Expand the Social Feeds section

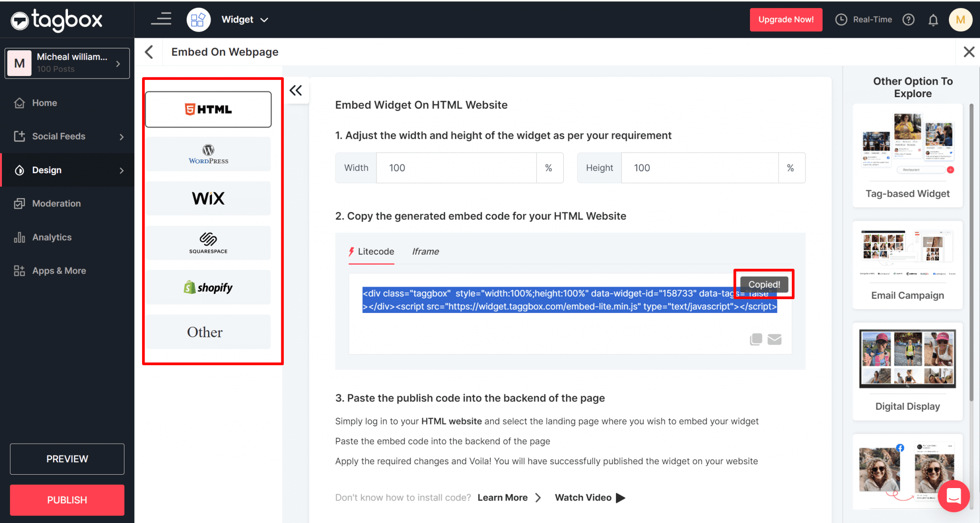[x=59, y=136]
